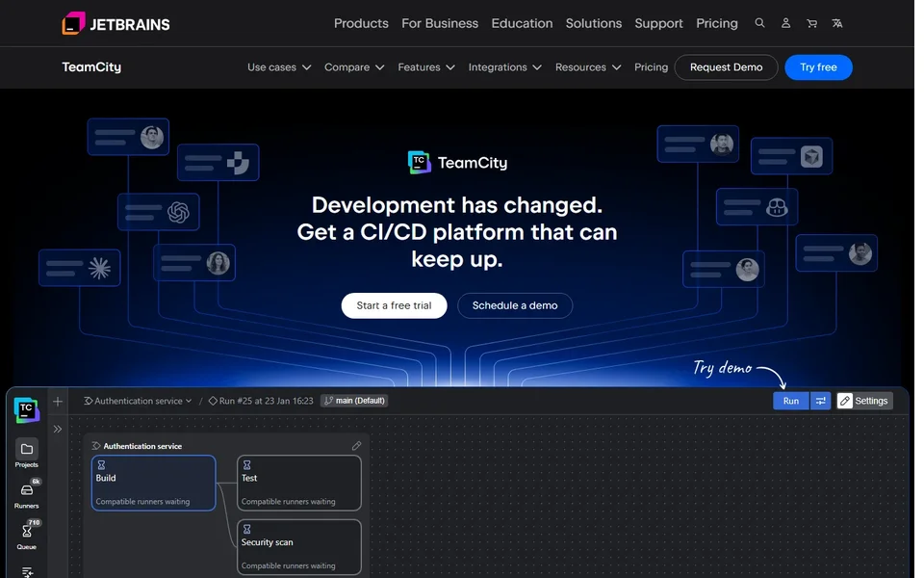This screenshot has height=578, width=924.
Task: Click the OpenAI logo card
Action: pos(159,212)
